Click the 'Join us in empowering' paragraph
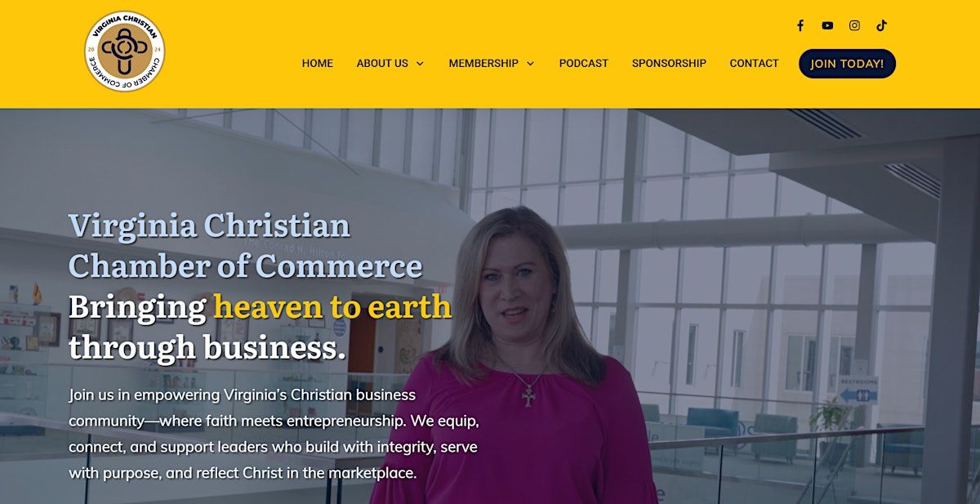Screen dimensions: 980x504 click(x=274, y=434)
